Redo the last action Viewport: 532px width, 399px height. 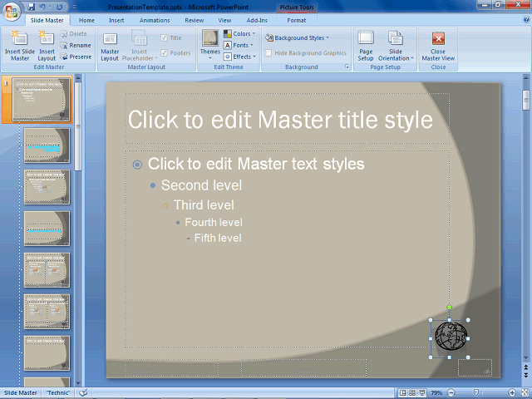[59, 7]
